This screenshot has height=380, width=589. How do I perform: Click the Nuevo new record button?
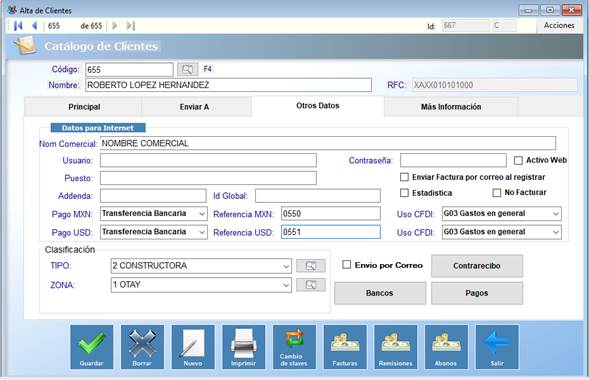193,347
